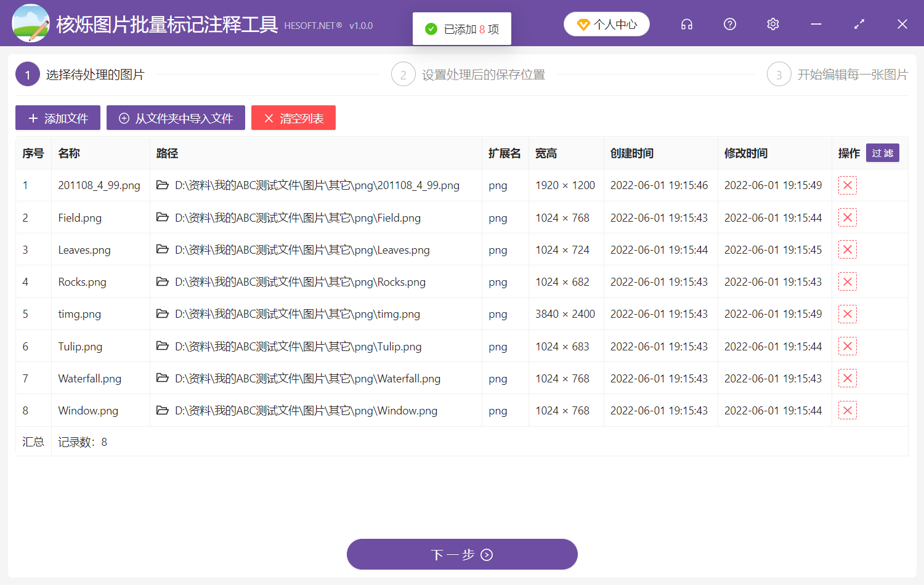Click the 过滤 filter button in the header
The width and height of the screenshot is (924, 585).
[x=882, y=153]
